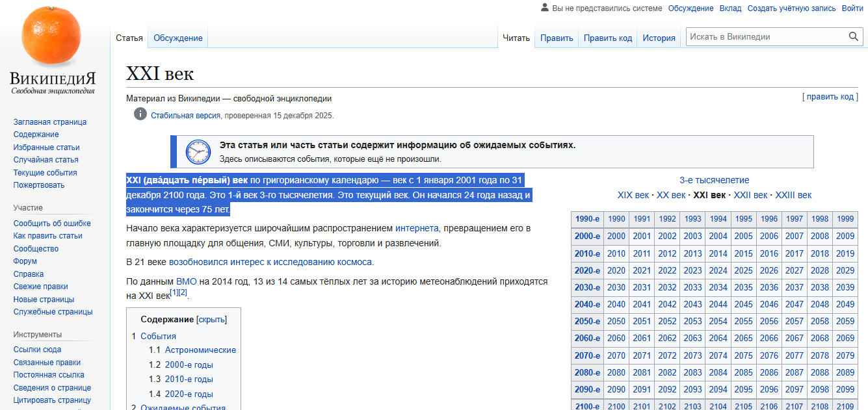Image resolution: width=868 pixels, height=410 pixels.
Task: Focus the Wikipedia search input field
Action: click(767, 37)
